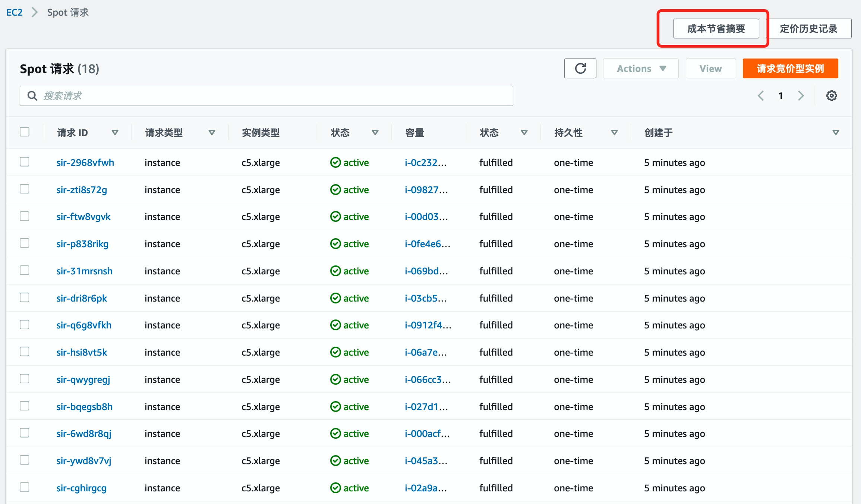Click the search magnifier icon
The image size is (861, 504).
click(x=32, y=96)
